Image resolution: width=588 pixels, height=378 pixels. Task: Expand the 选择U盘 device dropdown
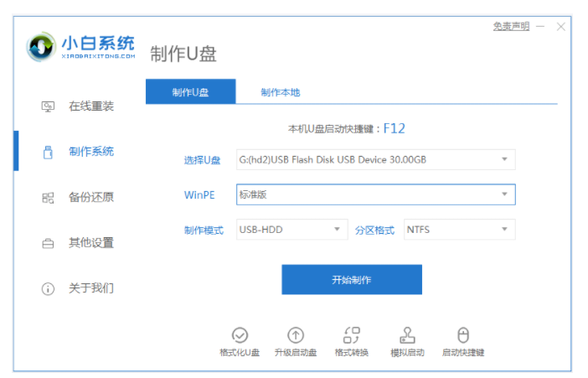pyautogui.click(x=376, y=159)
